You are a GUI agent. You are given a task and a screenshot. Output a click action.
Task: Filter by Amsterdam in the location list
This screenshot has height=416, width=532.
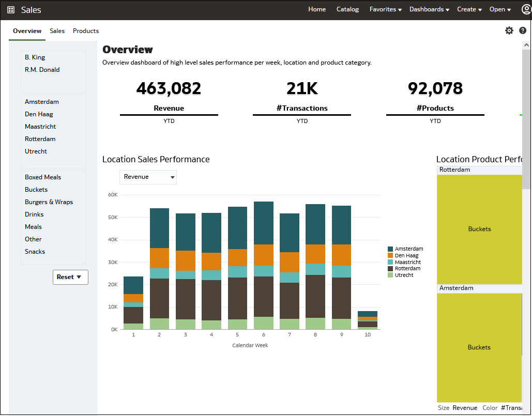click(x=42, y=101)
